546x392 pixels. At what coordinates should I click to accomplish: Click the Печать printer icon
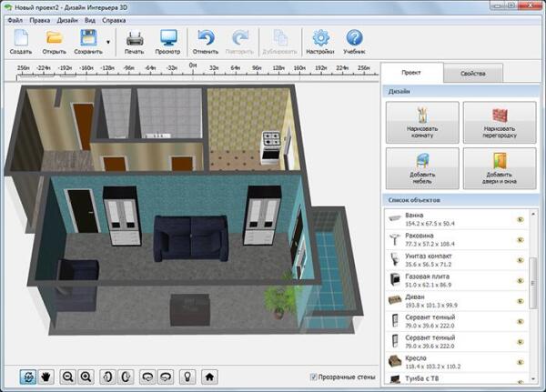pyautogui.click(x=135, y=38)
